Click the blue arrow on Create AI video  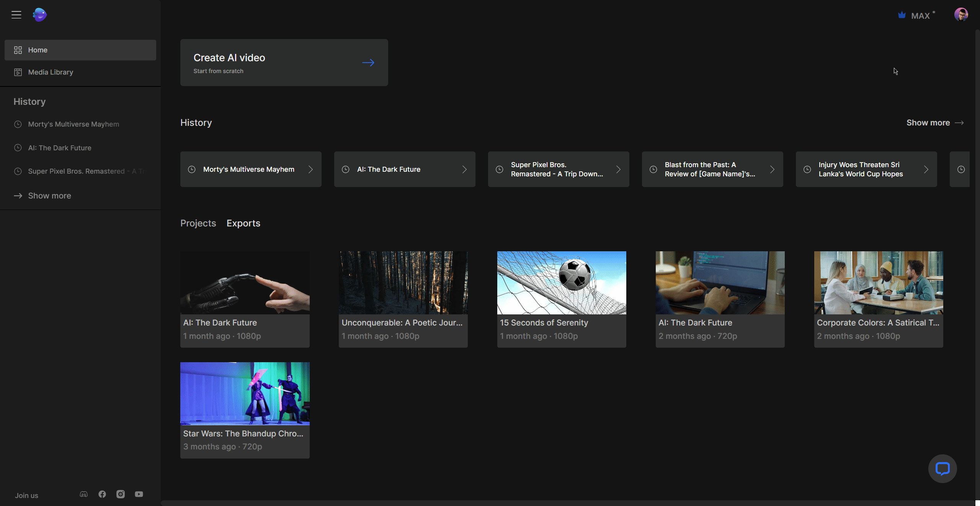[x=368, y=62]
